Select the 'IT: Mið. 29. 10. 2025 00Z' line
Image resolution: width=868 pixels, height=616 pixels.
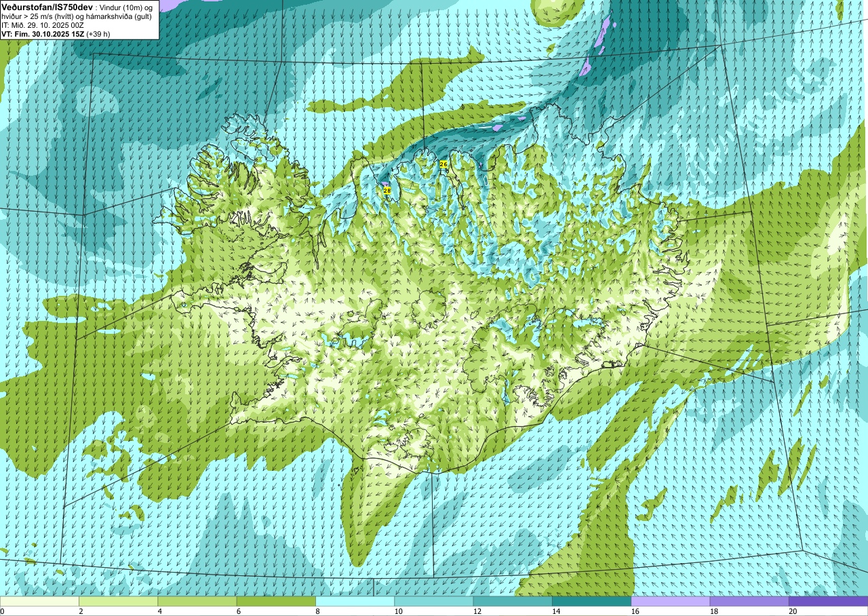43,25
